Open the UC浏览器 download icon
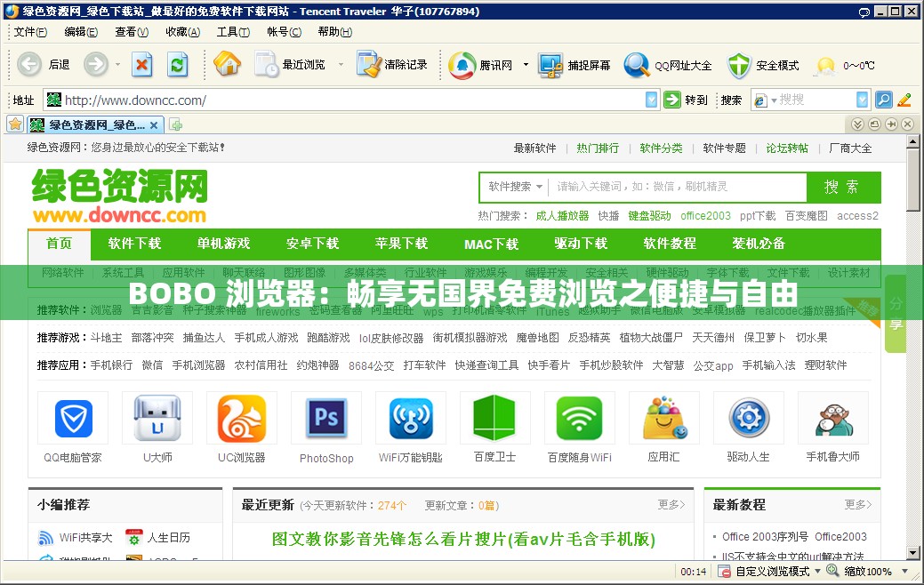Viewport: 924px width, 585px height. pos(242,418)
